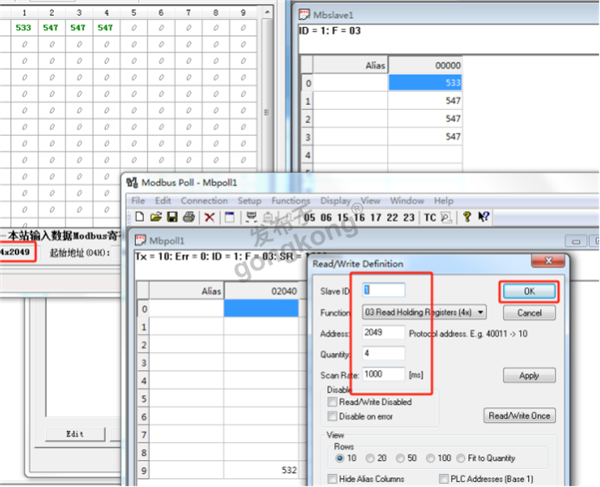Screen dimensions: 600x487
Task: Enable Read/Write Disabled checkbox
Action: pyautogui.click(x=333, y=402)
